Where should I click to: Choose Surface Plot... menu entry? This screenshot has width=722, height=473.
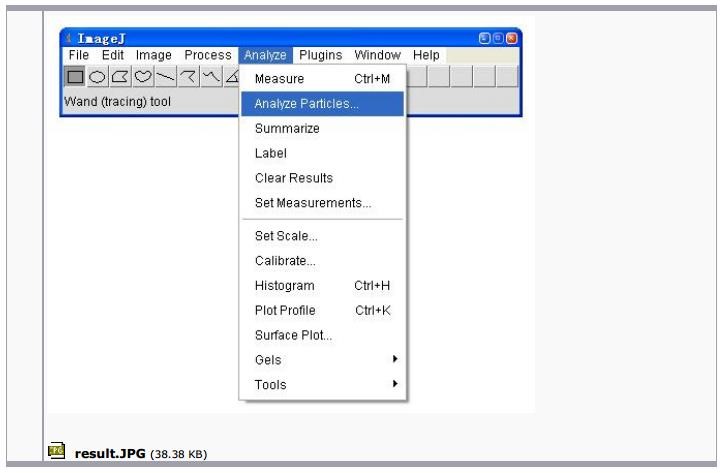[322, 336]
